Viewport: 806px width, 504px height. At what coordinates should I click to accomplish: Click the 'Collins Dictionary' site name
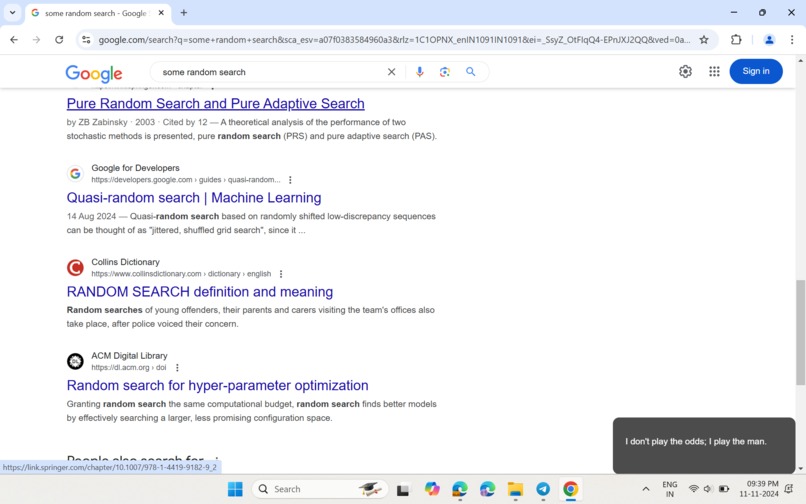125,262
